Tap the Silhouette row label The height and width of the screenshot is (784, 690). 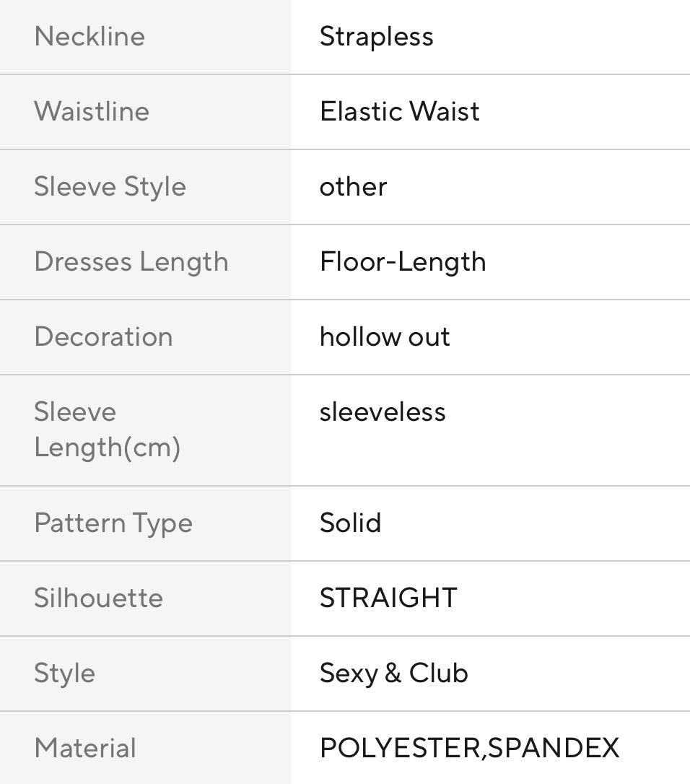coord(98,598)
